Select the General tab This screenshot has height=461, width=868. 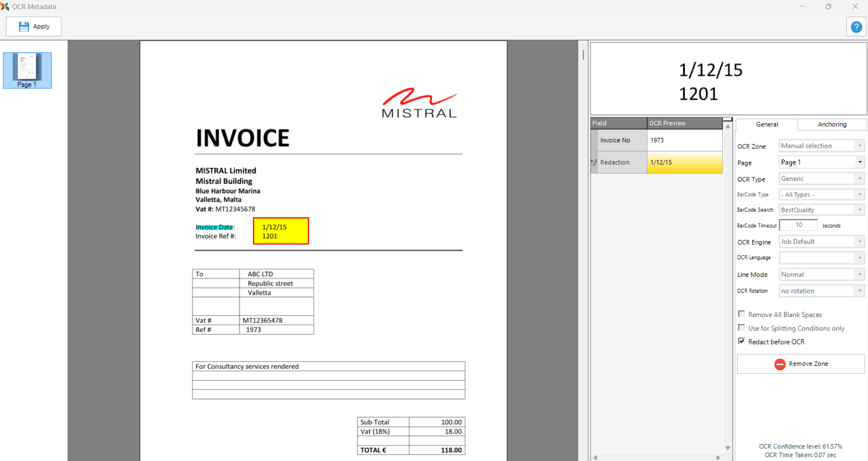click(767, 124)
